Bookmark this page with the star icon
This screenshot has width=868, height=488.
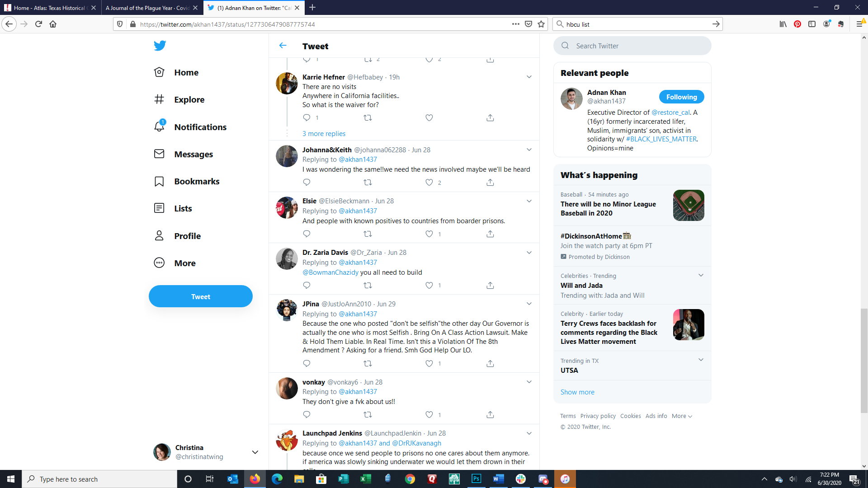tap(541, 24)
